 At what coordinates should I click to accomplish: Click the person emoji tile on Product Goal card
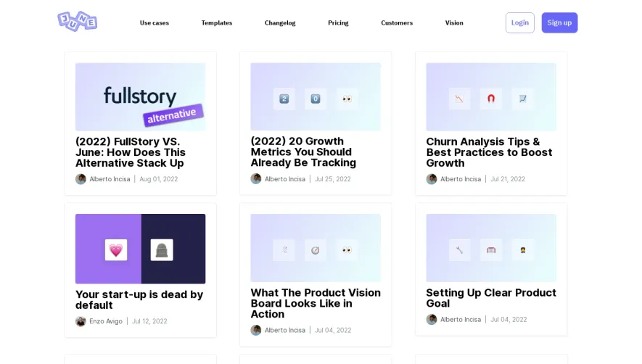[523, 250]
